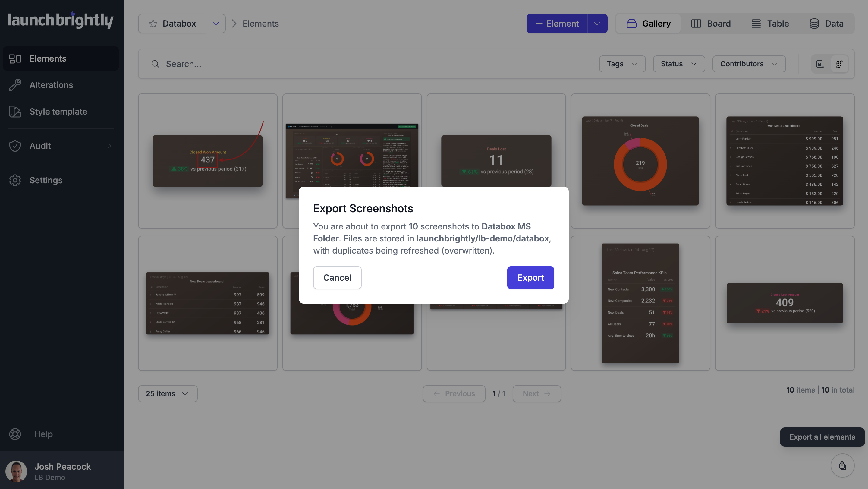
Task: Click the star icon beside Databox
Action: pos(153,24)
